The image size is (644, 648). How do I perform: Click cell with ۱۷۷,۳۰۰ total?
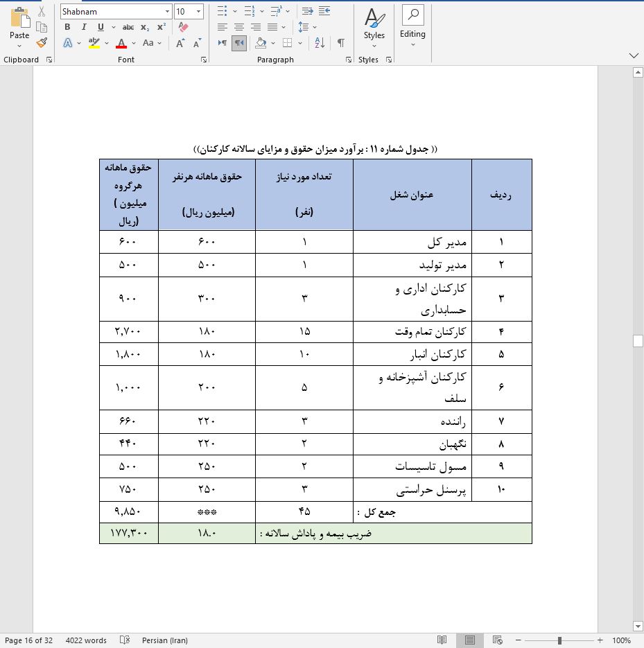pos(129,533)
